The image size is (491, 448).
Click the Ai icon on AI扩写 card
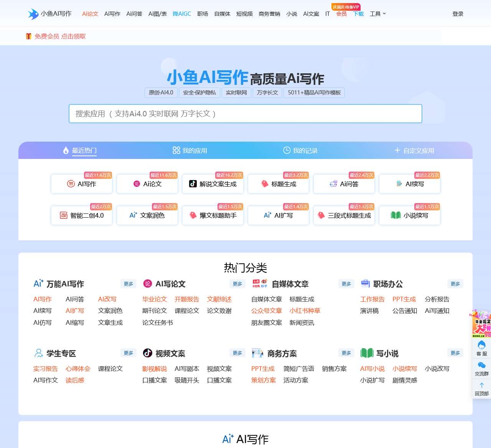pyautogui.click(x=267, y=215)
